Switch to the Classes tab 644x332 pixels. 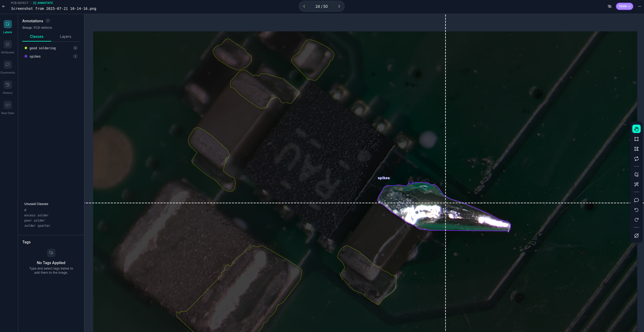36,37
